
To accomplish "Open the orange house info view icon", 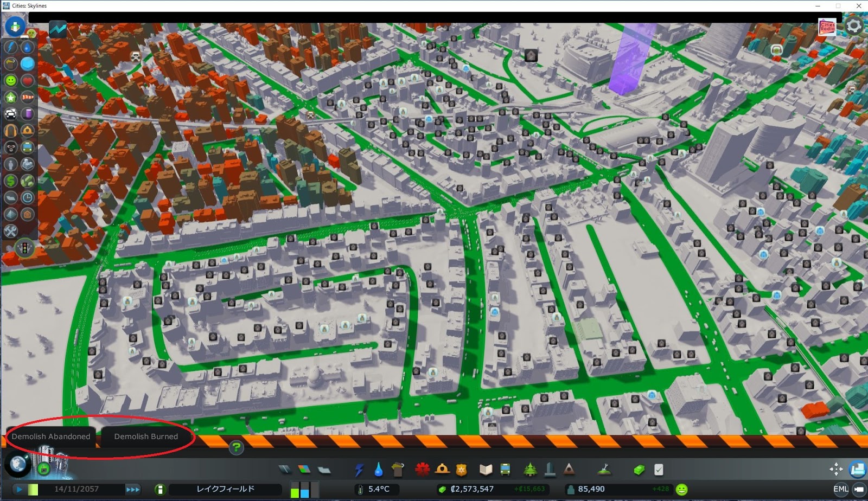I will pos(27,215).
